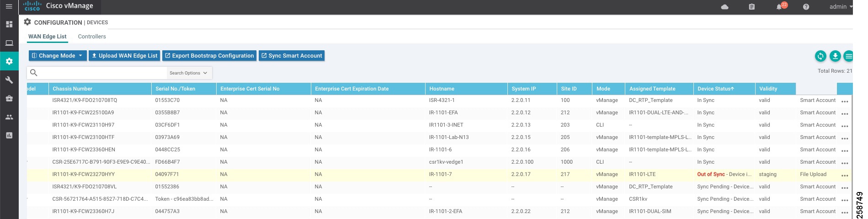Open more actions for IR-1101-EFA row
The width and height of the screenshot is (868, 219).
point(845,114)
